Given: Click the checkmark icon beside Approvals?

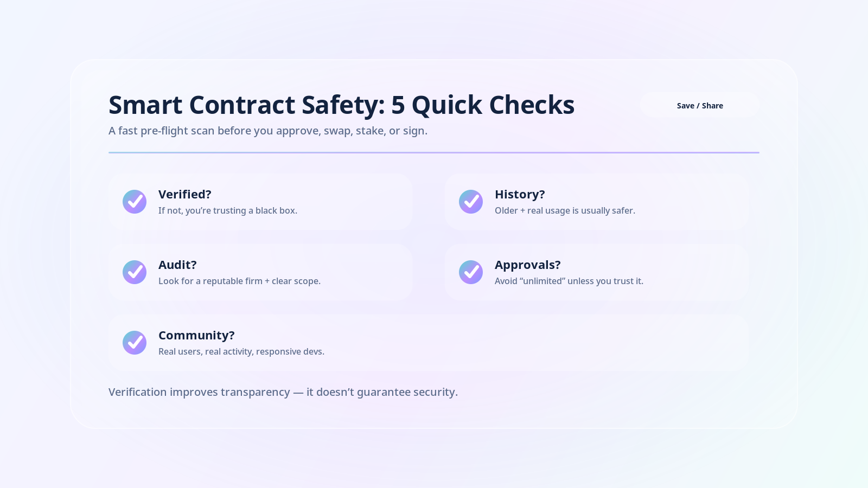Looking at the screenshot, I should [x=471, y=272].
